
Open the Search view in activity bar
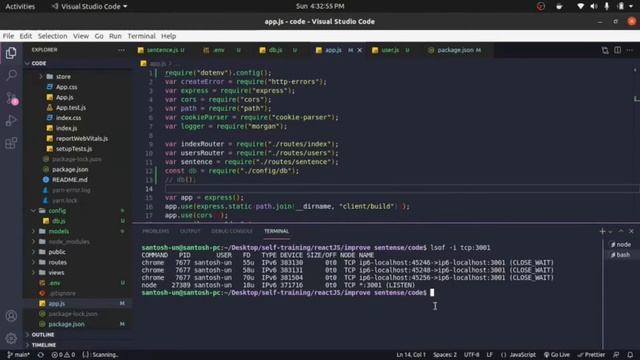[x=11, y=75]
